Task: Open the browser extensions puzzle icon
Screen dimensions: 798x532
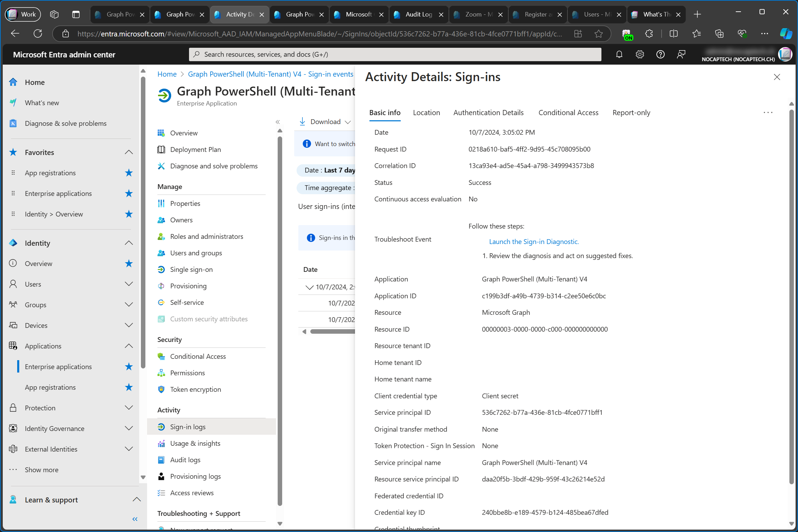Action: (x=649, y=34)
